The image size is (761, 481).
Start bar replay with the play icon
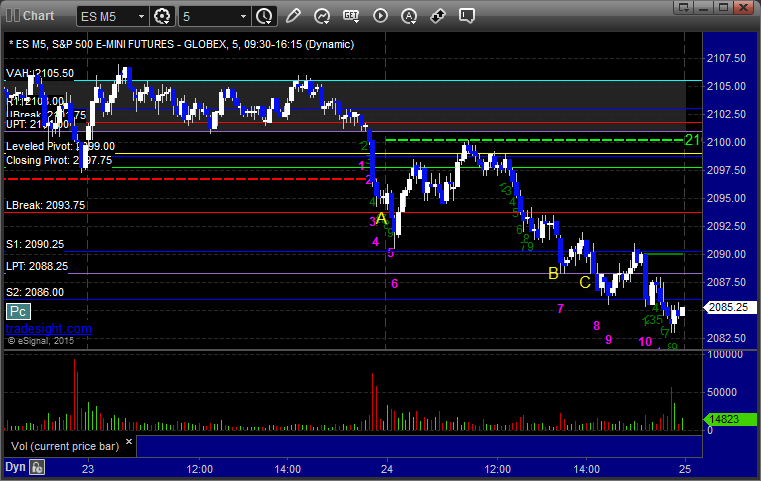point(380,16)
